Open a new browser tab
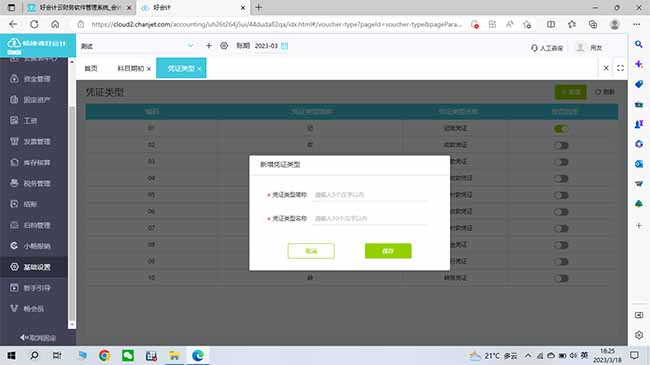The height and width of the screenshot is (365, 650). (x=258, y=7)
